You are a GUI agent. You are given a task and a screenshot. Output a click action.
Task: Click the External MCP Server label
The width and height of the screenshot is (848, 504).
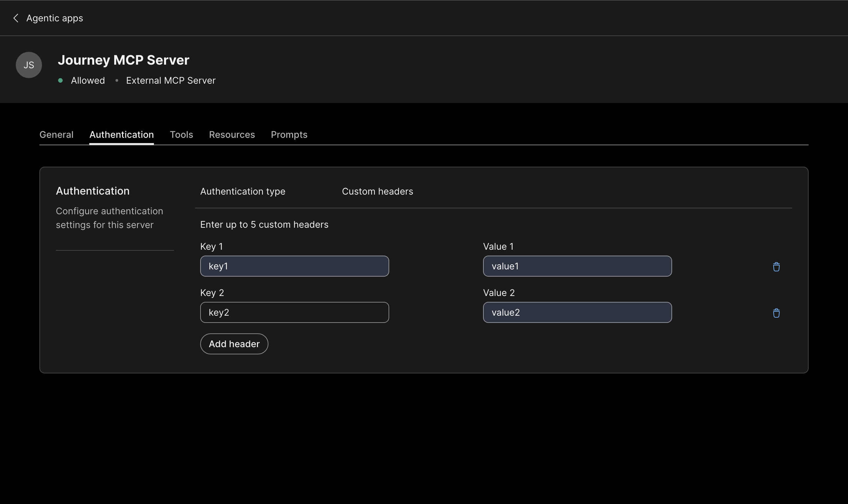point(170,80)
